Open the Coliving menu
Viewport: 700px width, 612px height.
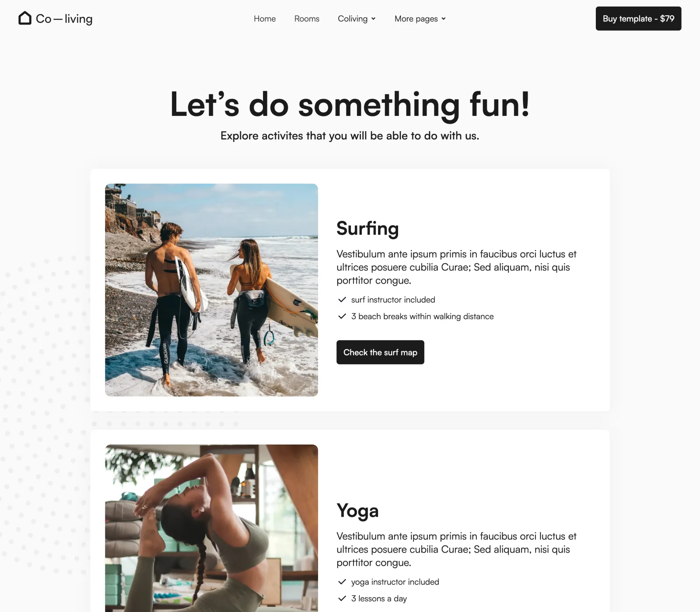point(357,19)
